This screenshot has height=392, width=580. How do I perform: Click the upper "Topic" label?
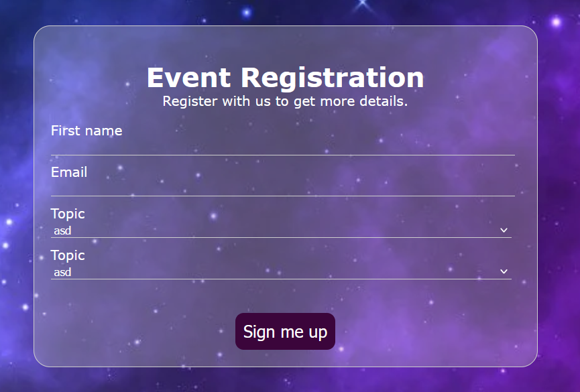[x=68, y=214]
